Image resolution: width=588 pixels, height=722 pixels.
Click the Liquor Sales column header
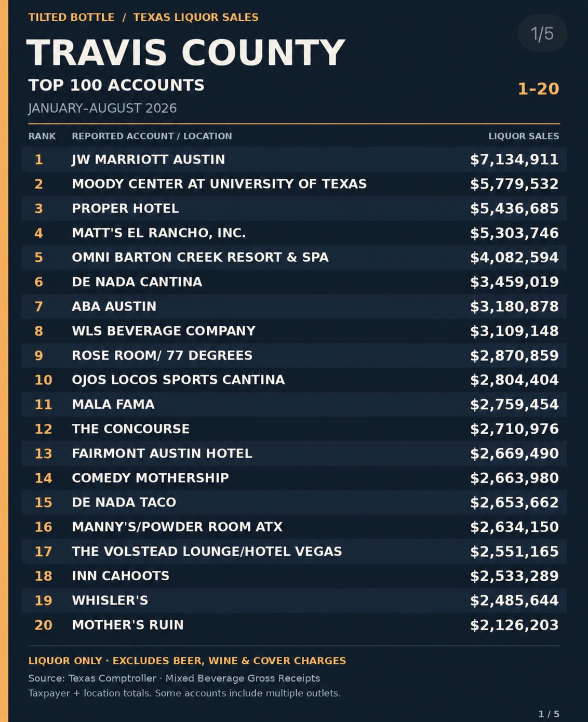click(x=524, y=136)
